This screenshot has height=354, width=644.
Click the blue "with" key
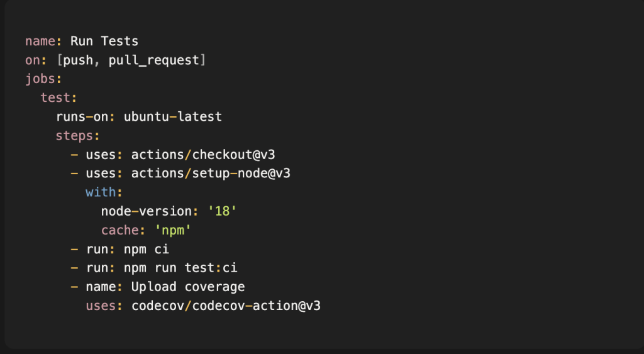pos(101,192)
